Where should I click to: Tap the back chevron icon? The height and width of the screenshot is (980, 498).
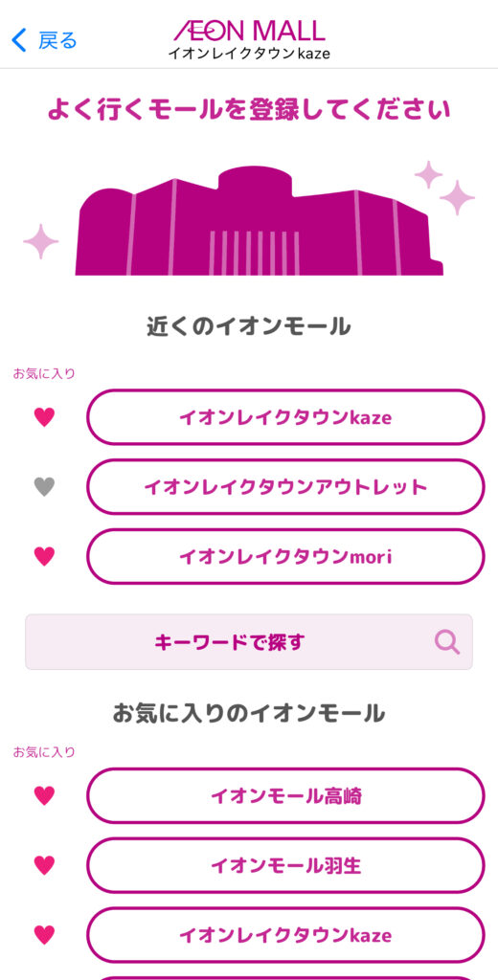coord(19,40)
